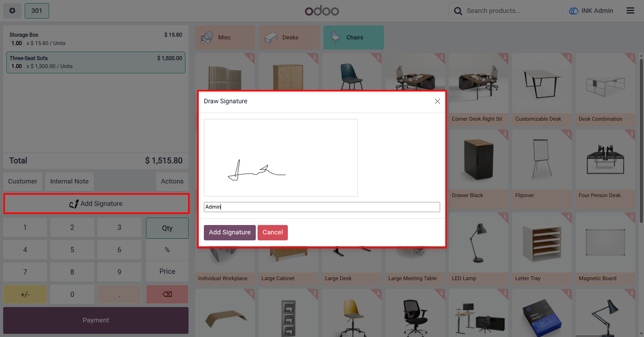This screenshot has width=644, height=337.
Task: Open info icon on Four Person Desk
Action: point(631,133)
